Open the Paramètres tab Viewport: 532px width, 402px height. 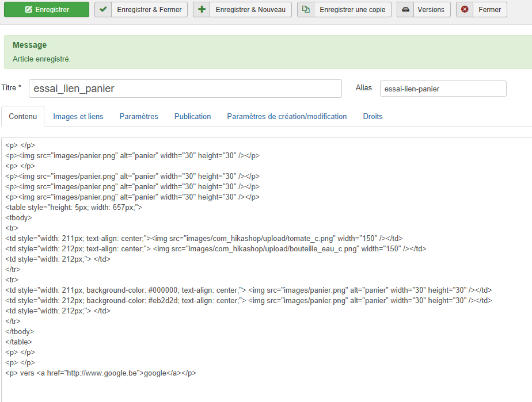pyautogui.click(x=139, y=116)
